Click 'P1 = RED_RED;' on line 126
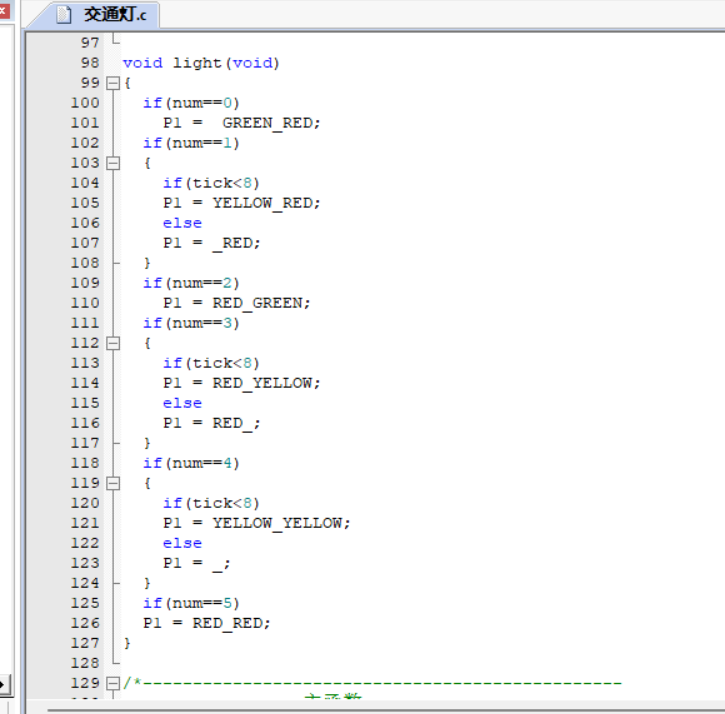The height and width of the screenshot is (714, 725). [x=206, y=623]
